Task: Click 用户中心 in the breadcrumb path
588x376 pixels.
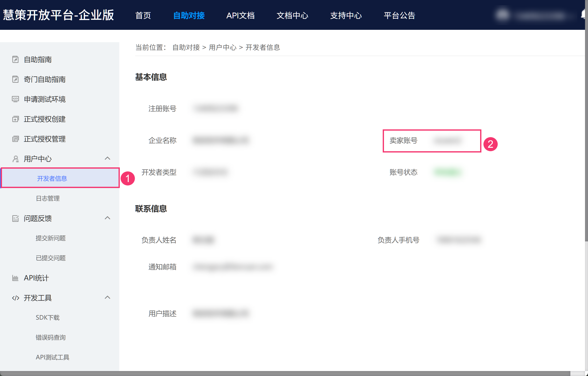Action: click(x=222, y=47)
